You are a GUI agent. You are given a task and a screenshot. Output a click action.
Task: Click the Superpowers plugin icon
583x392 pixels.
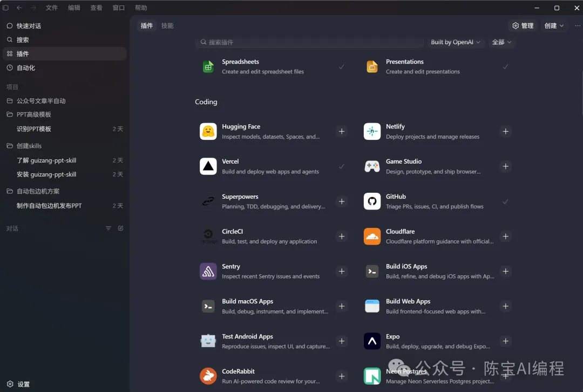click(208, 201)
